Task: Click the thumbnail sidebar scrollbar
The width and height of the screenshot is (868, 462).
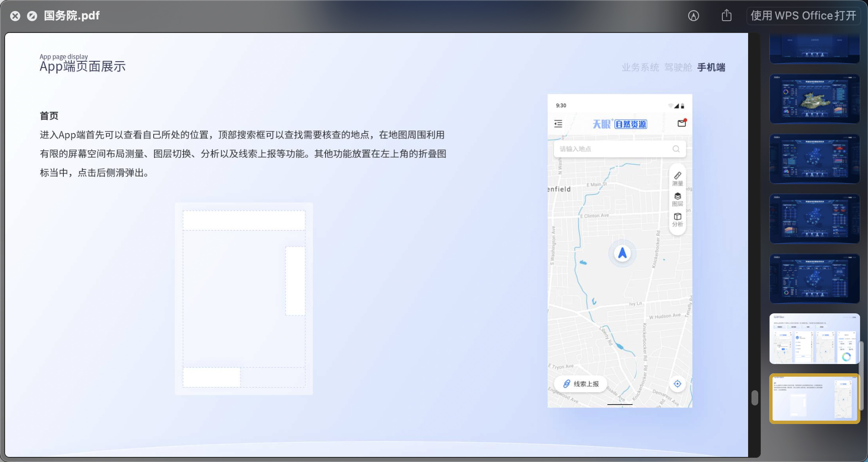Action: (861, 376)
